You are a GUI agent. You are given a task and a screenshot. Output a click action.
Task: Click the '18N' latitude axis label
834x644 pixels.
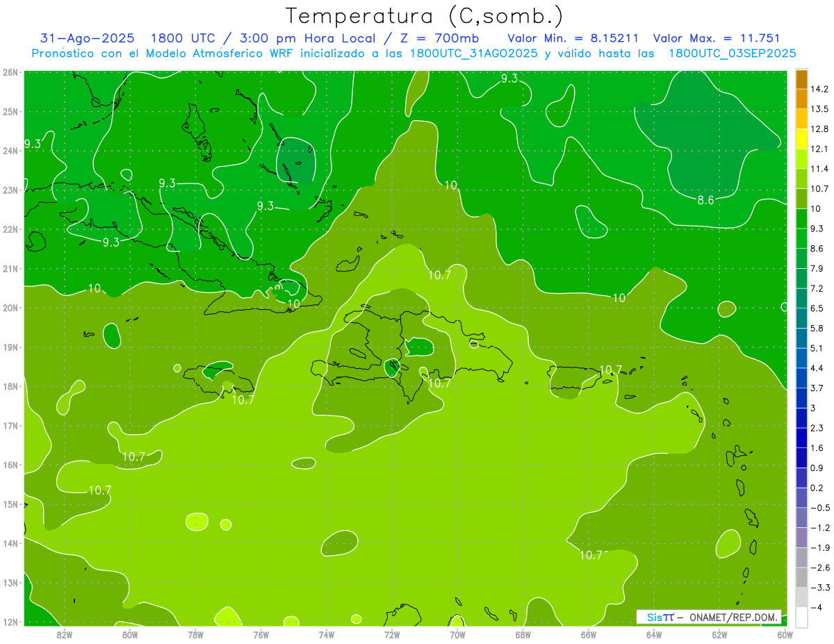(x=10, y=386)
